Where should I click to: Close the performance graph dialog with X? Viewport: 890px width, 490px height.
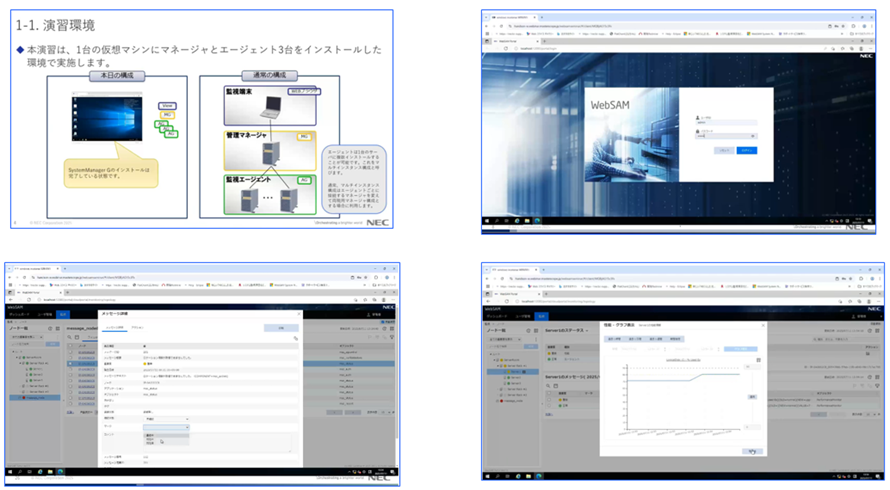click(765, 324)
